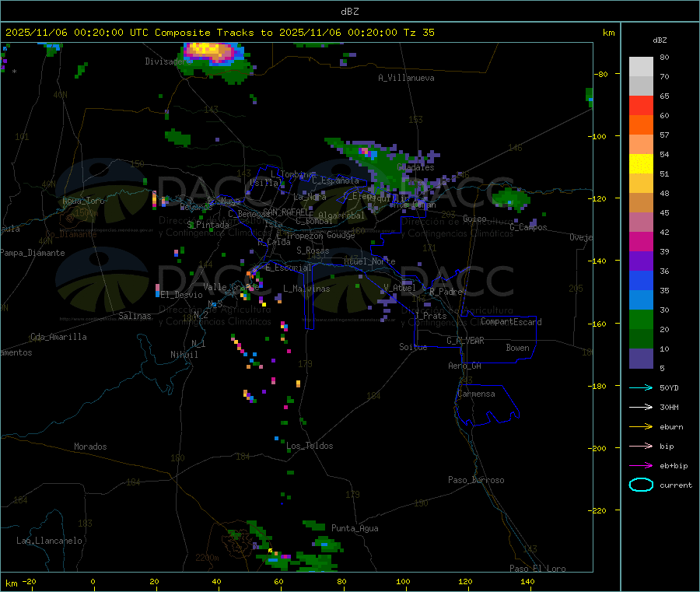Click the Divisadero place label
The width and height of the screenshot is (700, 592).
169,61
